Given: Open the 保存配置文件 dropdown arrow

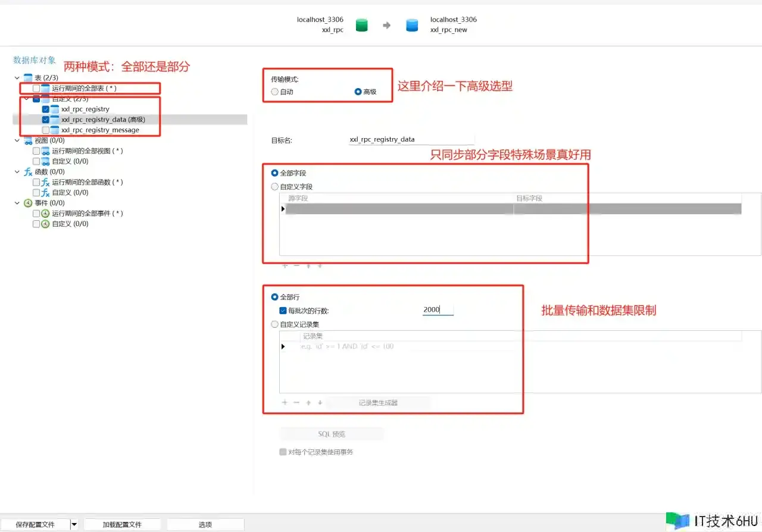Looking at the screenshot, I should pyautogui.click(x=74, y=524).
